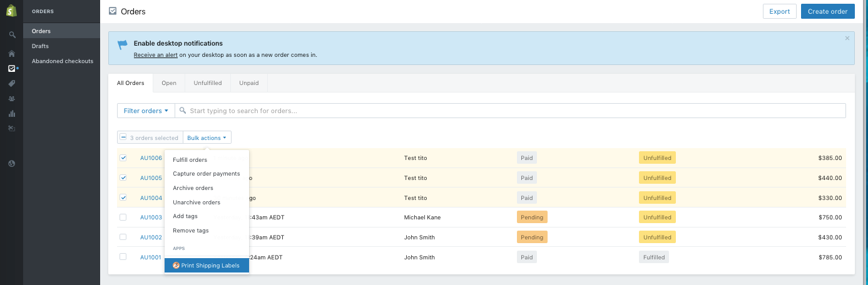Open order AU1006 link

click(x=151, y=158)
